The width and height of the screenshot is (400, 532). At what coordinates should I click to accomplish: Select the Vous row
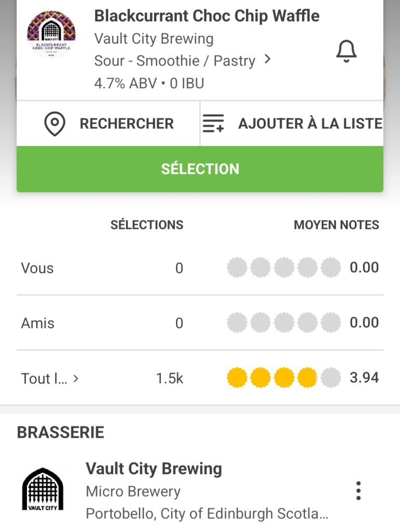pyautogui.click(x=37, y=268)
